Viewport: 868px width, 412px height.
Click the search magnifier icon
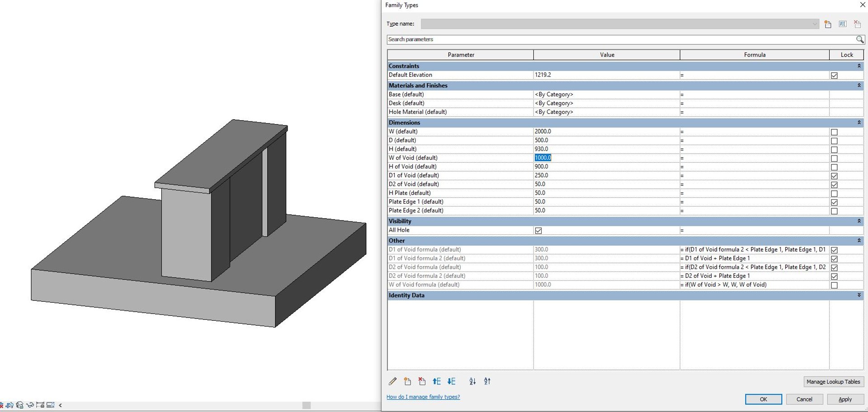pyautogui.click(x=859, y=40)
